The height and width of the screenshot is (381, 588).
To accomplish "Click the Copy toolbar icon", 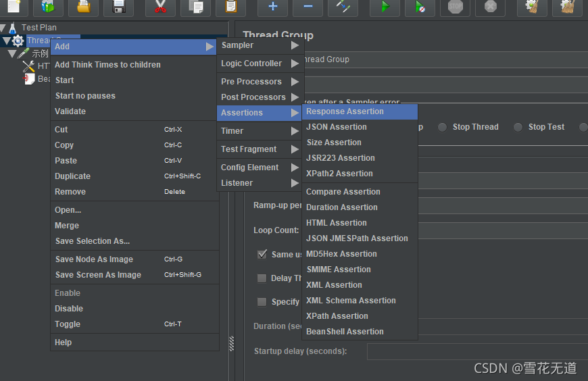I will 195,6.
